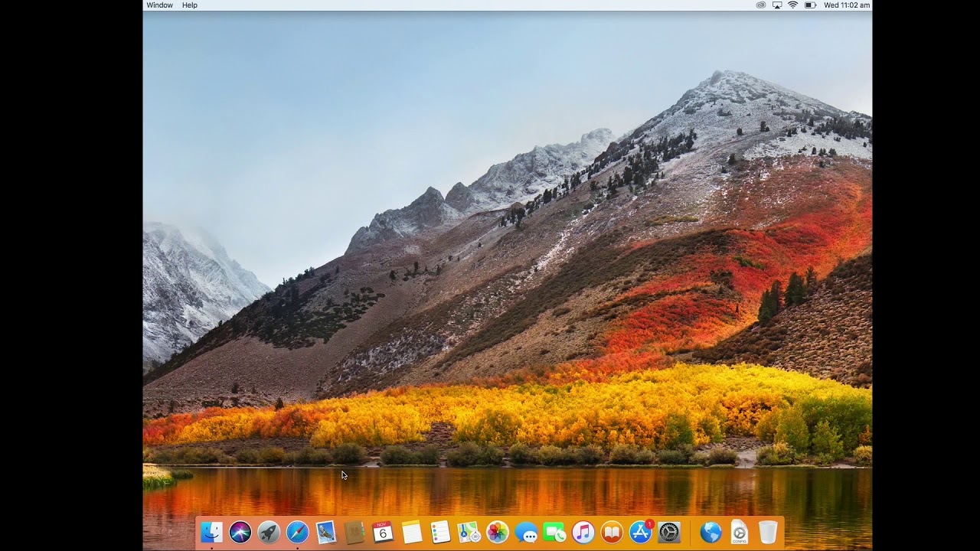980x551 pixels.
Task: Open the Notes app in Dock
Action: click(412, 532)
